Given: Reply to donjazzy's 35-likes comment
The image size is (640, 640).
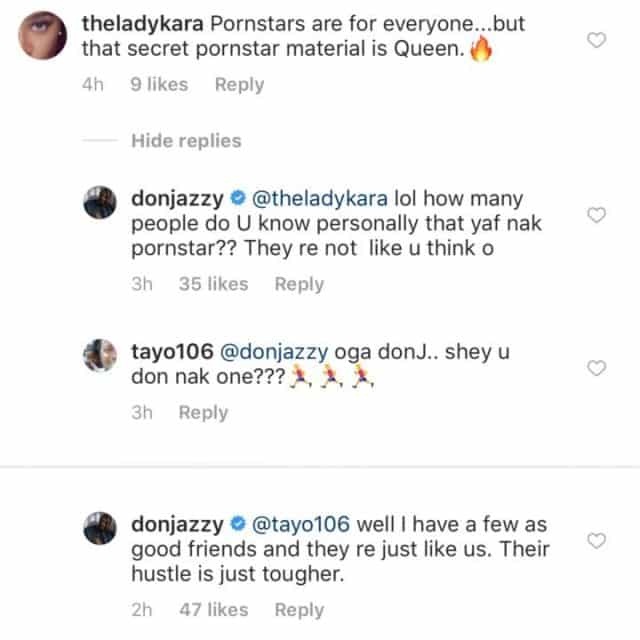Looking at the screenshot, I should [x=299, y=284].
